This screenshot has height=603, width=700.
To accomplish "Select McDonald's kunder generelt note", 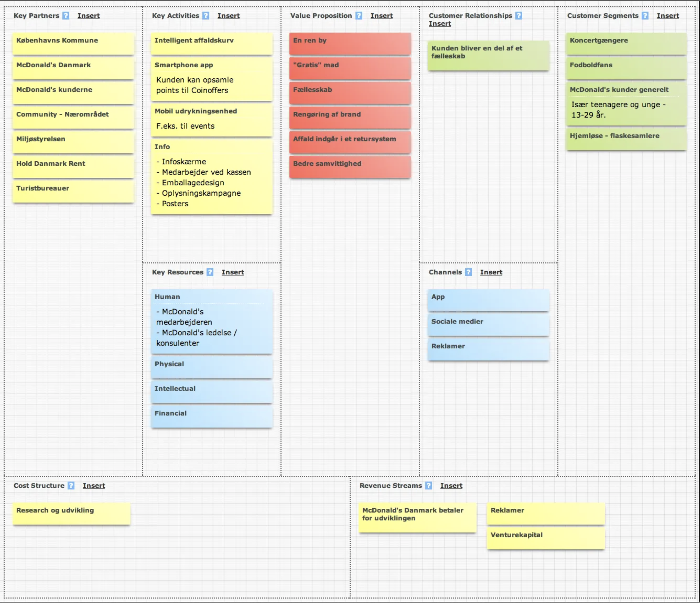I will tap(627, 104).
